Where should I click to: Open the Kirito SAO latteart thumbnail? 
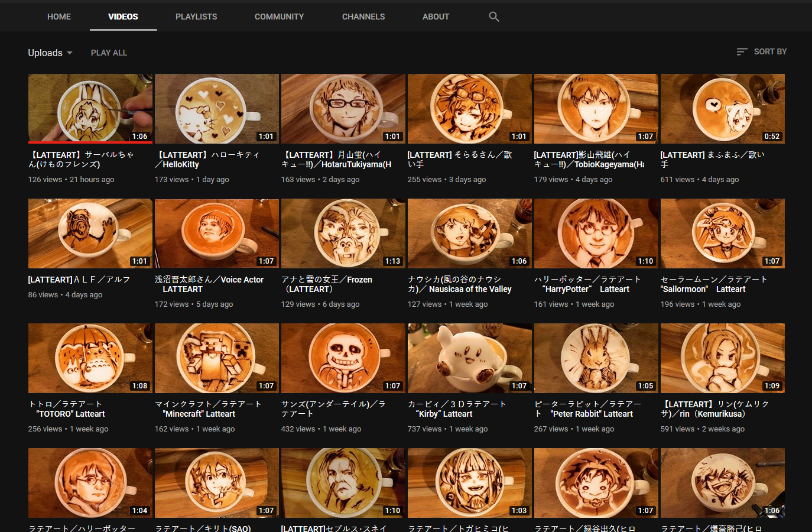pyautogui.click(x=216, y=483)
